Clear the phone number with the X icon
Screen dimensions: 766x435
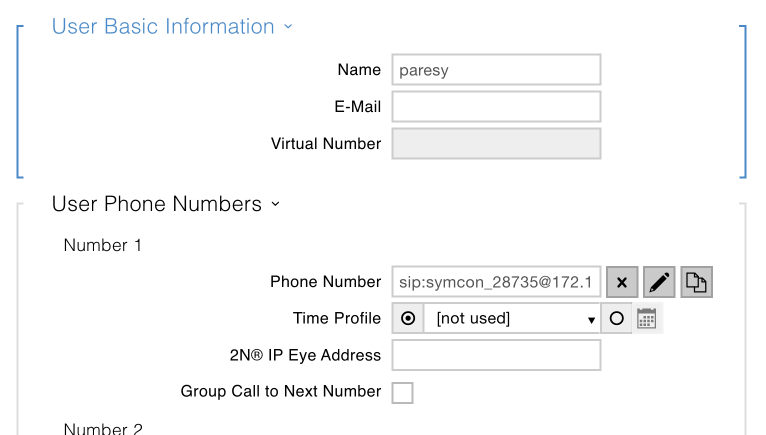coord(621,283)
